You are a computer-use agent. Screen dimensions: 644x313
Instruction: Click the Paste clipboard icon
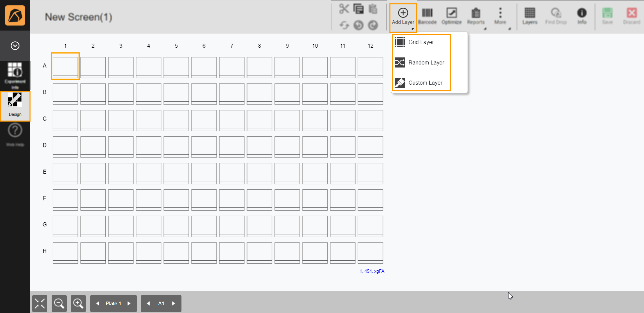click(373, 9)
